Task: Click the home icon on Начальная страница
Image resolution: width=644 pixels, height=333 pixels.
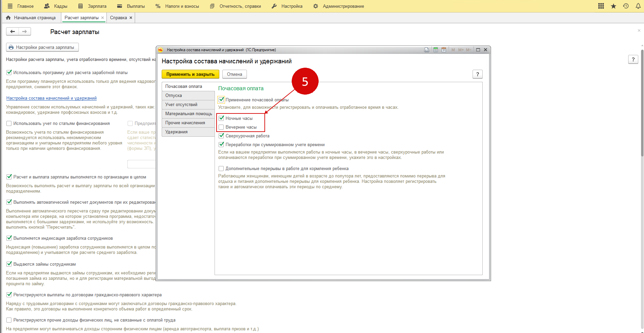Action: [x=8, y=18]
